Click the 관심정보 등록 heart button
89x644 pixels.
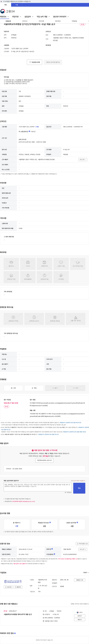pyautogui.click(x=35, y=62)
